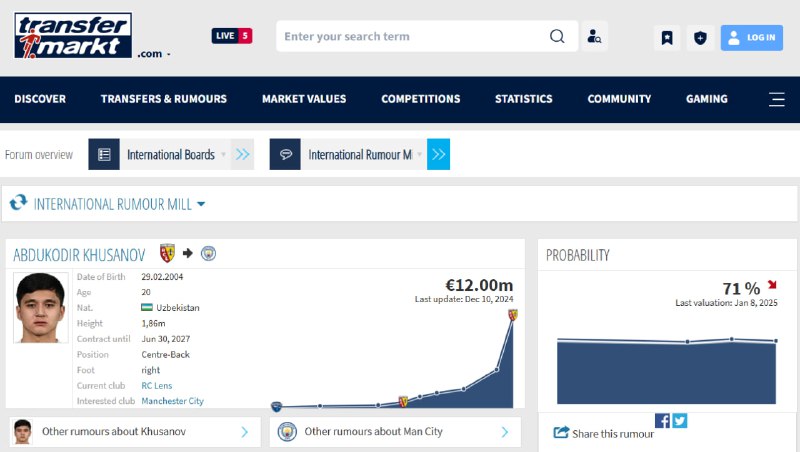Click the Uzbekistan flag icon
The image size is (800, 452).
point(147,307)
